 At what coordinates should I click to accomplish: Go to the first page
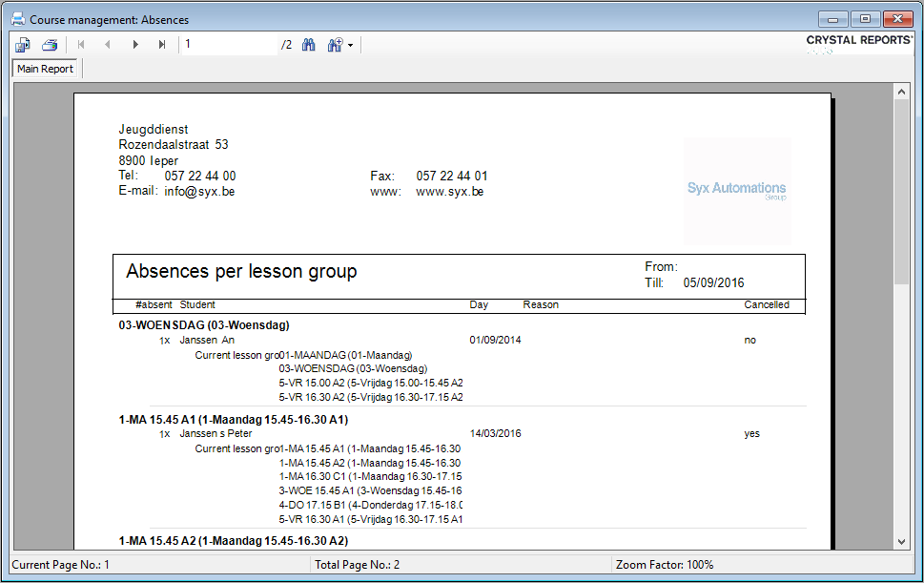coord(81,45)
